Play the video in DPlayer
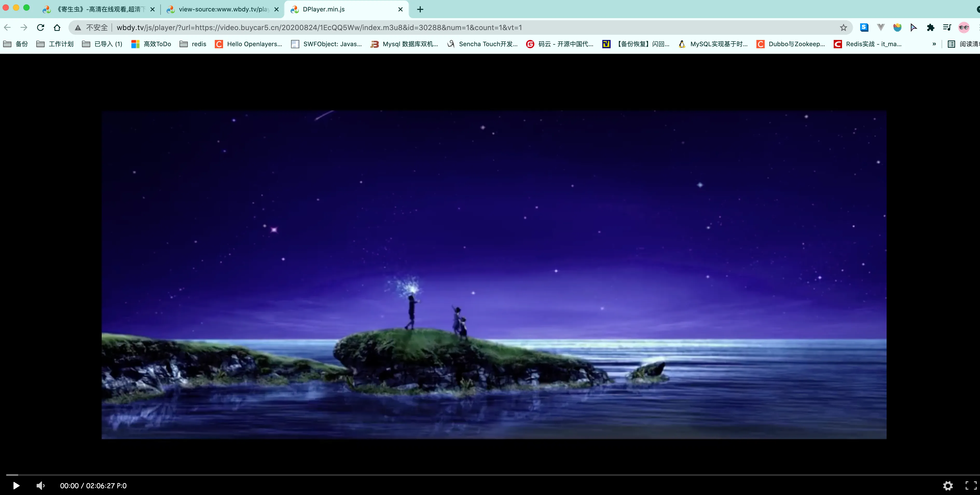This screenshot has width=980, height=495. click(x=16, y=485)
